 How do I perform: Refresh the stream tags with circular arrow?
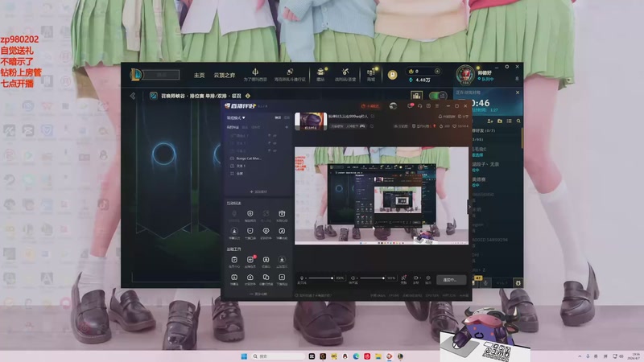coord(371,126)
